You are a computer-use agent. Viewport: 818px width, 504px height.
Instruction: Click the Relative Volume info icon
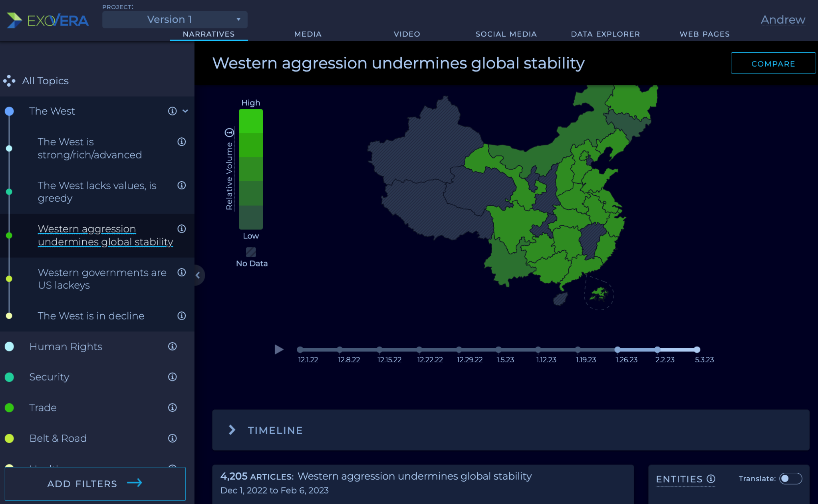coord(229,132)
